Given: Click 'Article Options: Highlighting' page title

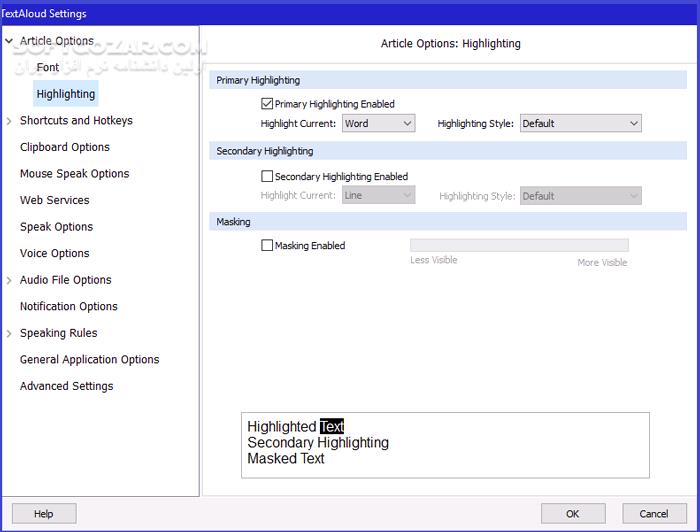Looking at the screenshot, I should pyautogui.click(x=450, y=44).
